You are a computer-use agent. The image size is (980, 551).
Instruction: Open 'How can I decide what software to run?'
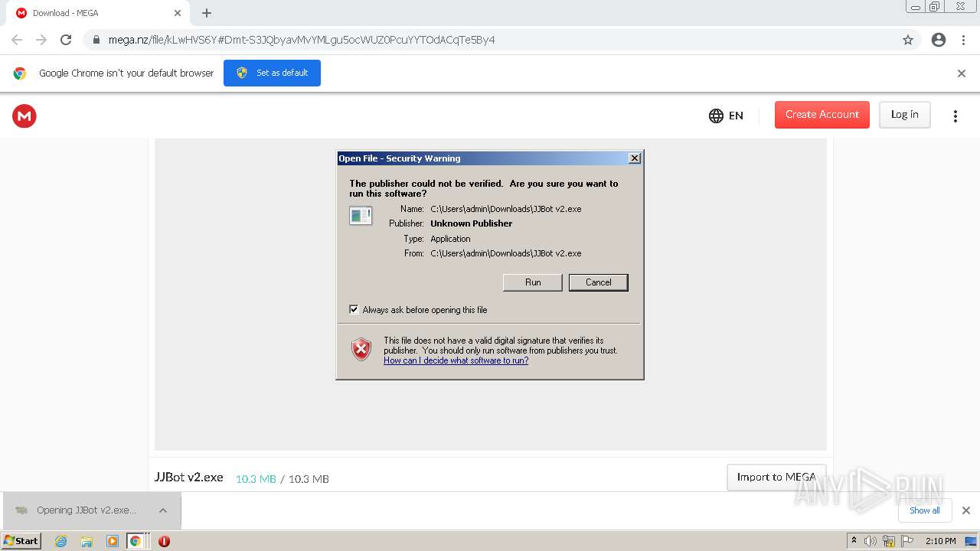(x=456, y=360)
